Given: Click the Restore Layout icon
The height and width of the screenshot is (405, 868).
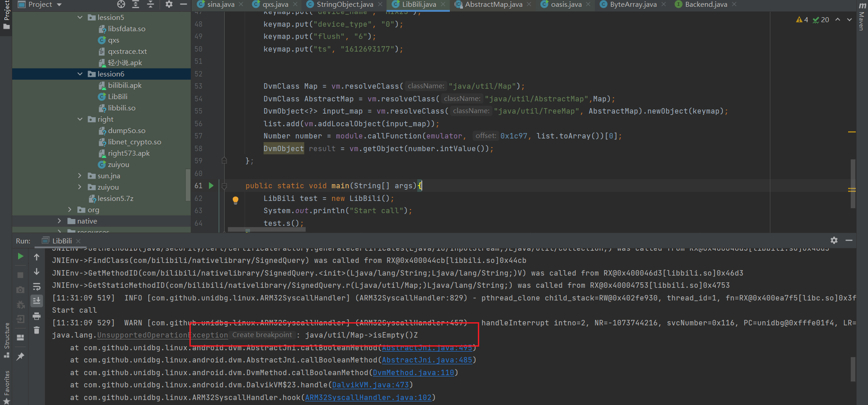Looking at the screenshot, I should [20, 338].
